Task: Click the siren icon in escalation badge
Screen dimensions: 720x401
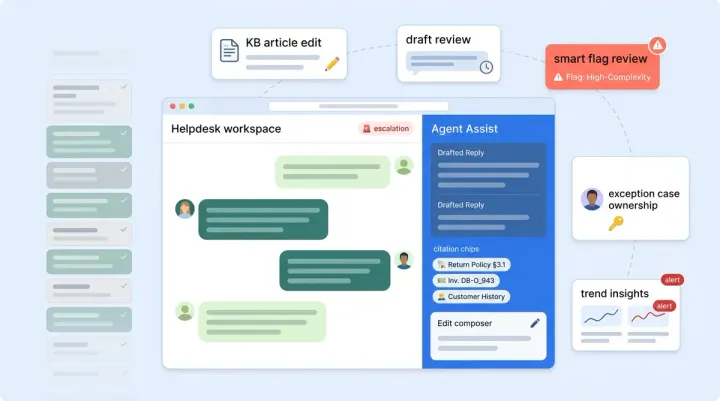Action: pyautogui.click(x=366, y=129)
